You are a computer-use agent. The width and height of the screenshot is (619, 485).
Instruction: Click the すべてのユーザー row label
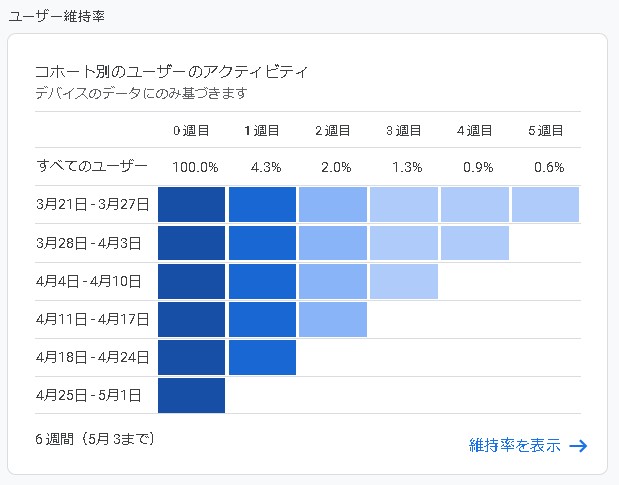click(91, 166)
